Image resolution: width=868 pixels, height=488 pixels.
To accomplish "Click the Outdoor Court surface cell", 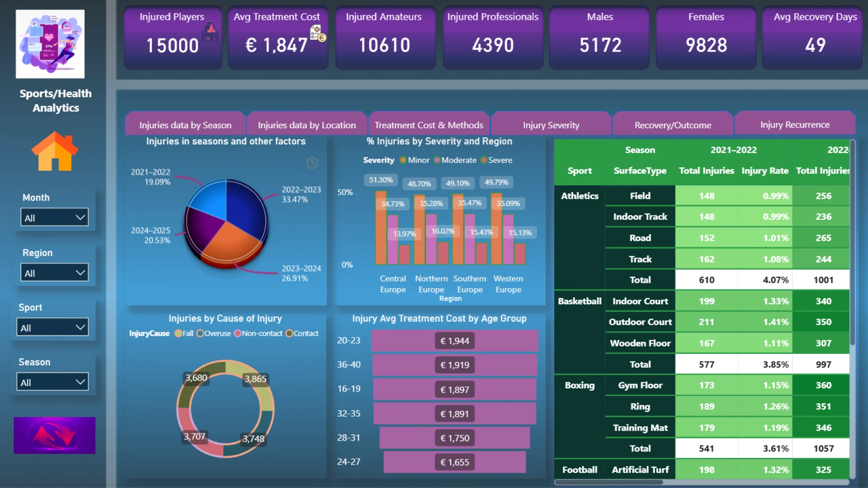I will point(640,322).
